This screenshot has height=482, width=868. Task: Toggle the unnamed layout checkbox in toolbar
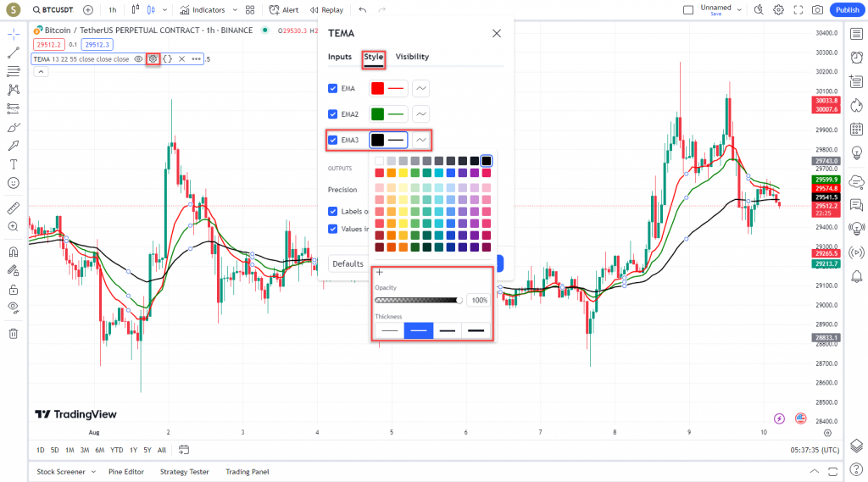point(688,10)
